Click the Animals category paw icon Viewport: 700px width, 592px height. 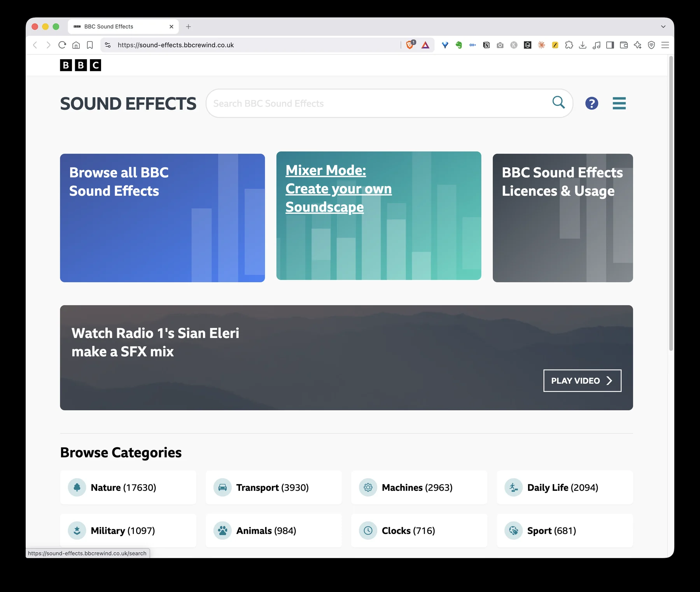point(222,531)
